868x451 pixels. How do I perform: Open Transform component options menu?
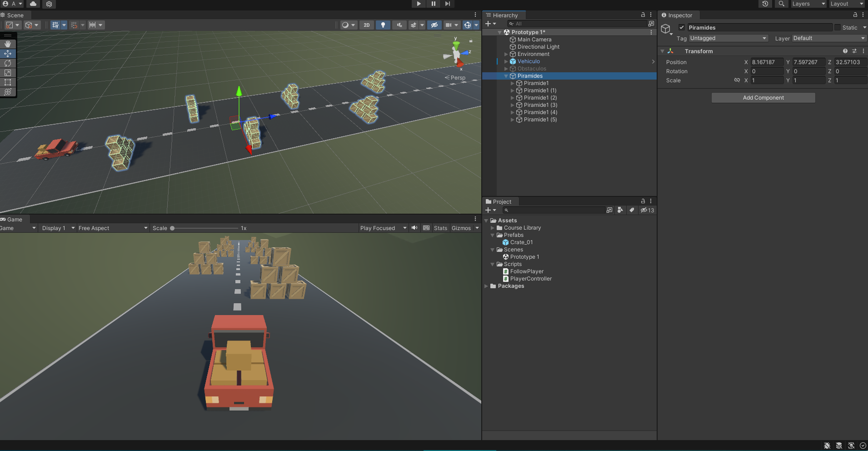[863, 51]
